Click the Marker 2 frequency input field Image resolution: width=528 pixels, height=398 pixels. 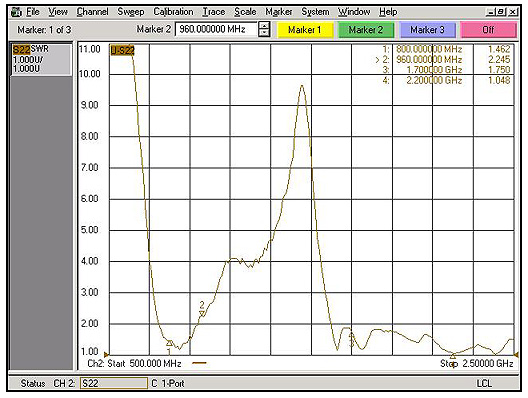[217, 29]
